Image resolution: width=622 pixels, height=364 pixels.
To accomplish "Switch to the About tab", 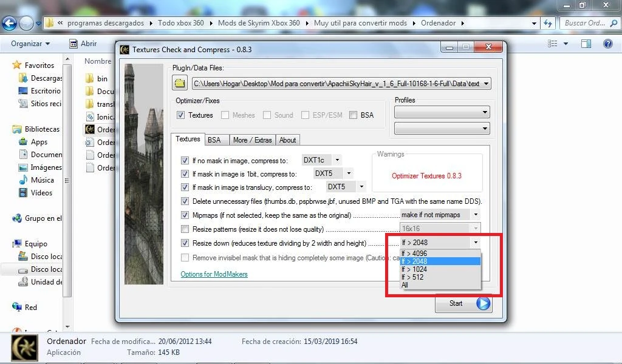I will (x=287, y=140).
